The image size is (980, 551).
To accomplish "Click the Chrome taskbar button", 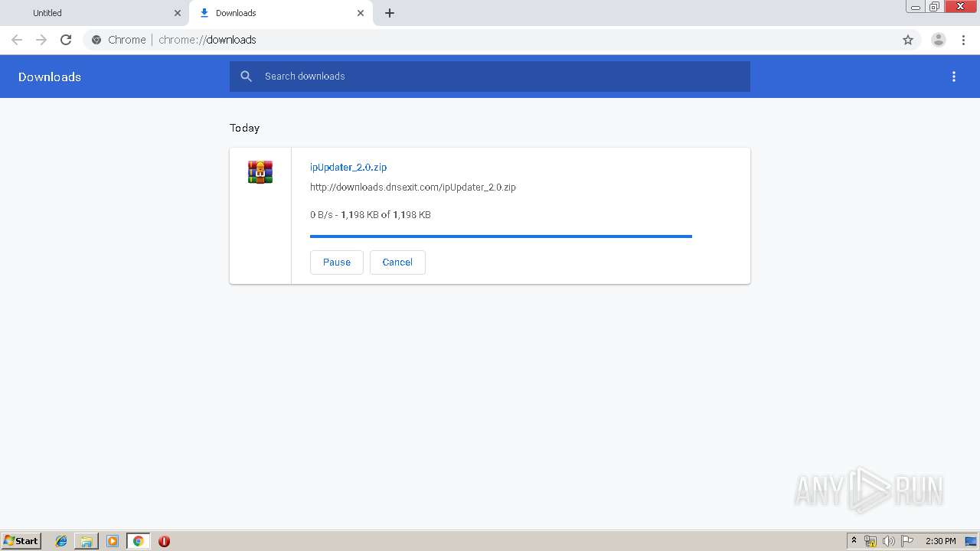I will pyautogui.click(x=138, y=541).
